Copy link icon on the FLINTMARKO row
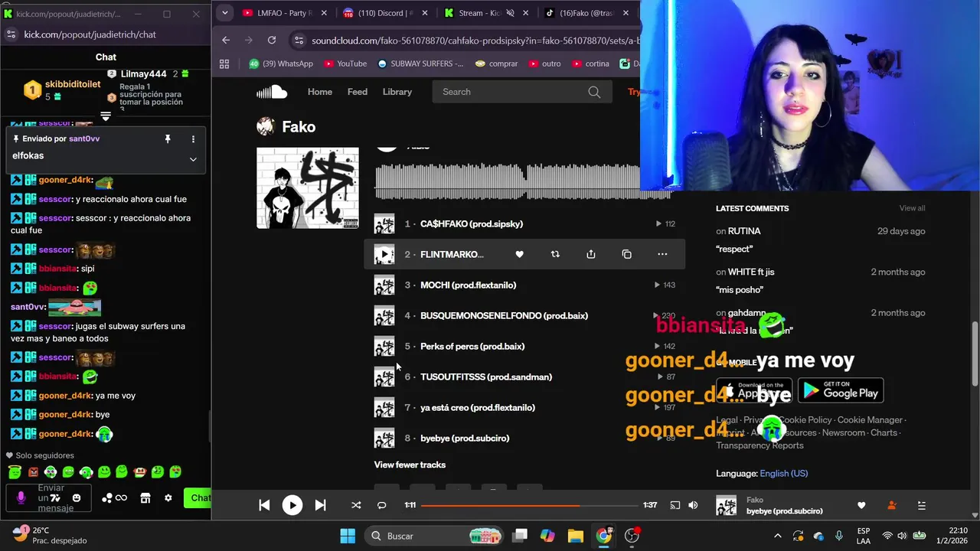The width and height of the screenshot is (980, 551). [x=627, y=254]
